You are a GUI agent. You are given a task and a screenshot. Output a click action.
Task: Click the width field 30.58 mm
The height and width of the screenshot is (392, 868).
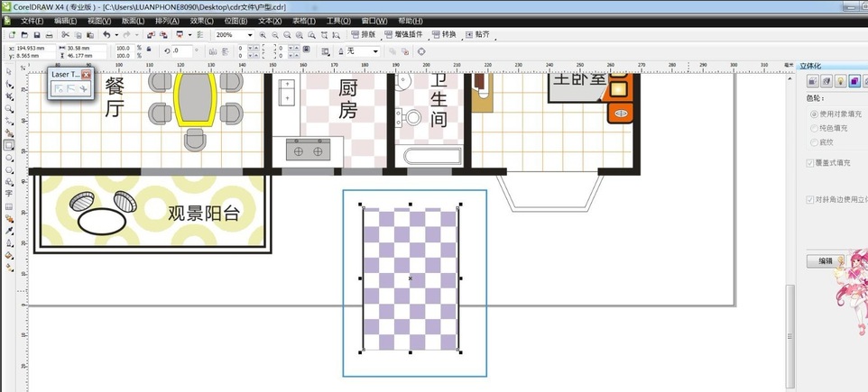coord(87,48)
